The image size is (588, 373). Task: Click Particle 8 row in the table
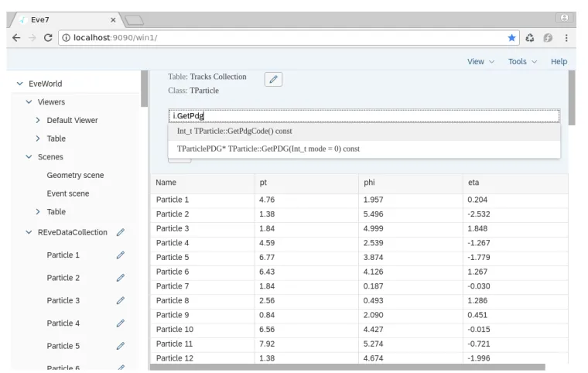pos(359,300)
